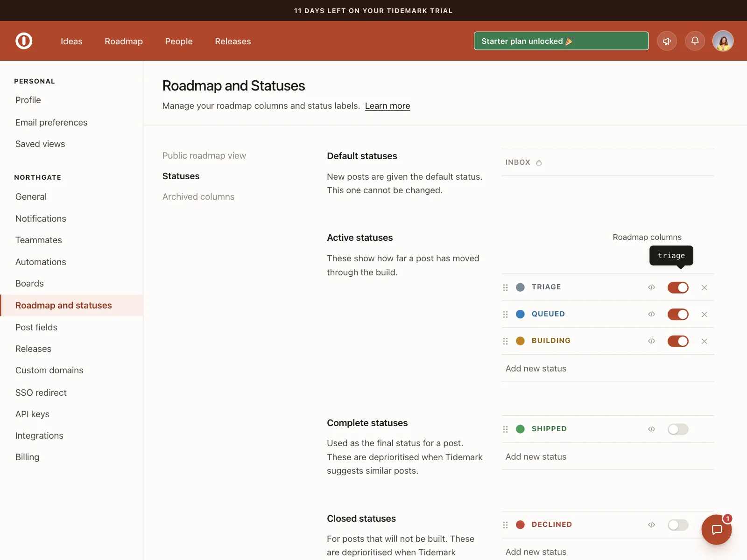
Task: Click the code icon for TRIAGE
Action: pyautogui.click(x=651, y=287)
